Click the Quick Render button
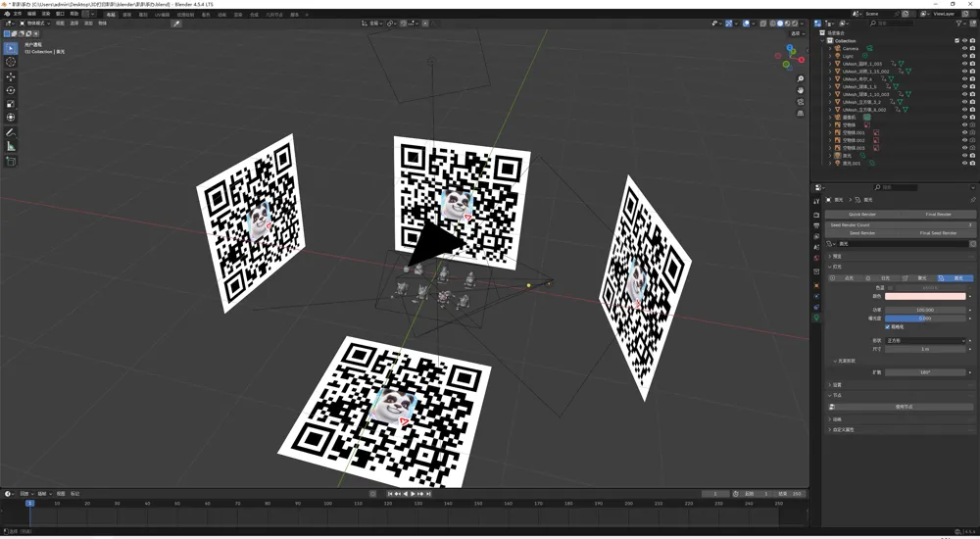980x539 pixels. coord(861,215)
